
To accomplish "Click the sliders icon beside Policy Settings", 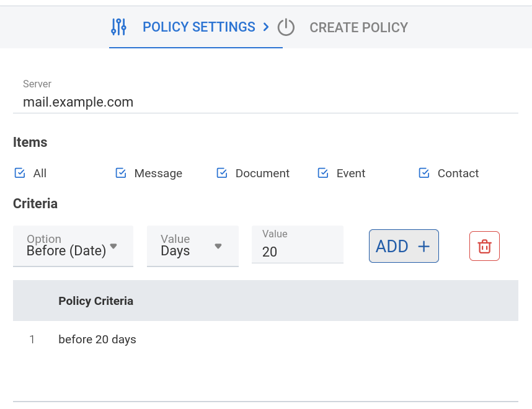I will (119, 27).
